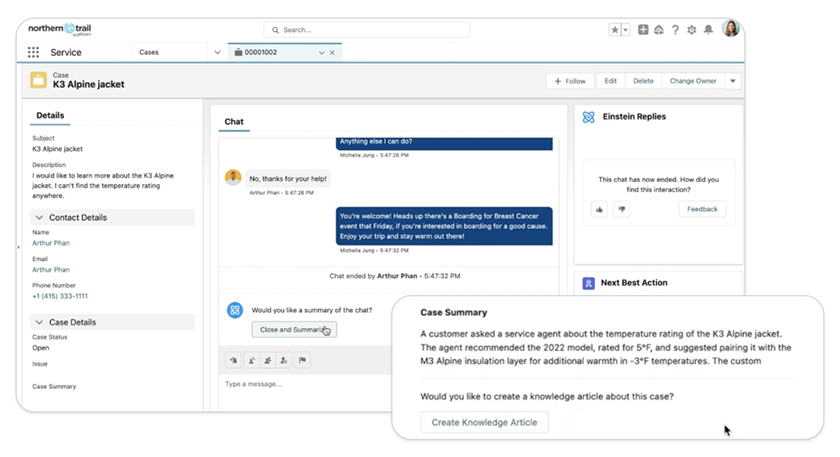Click the Close and Summarize button
The width and height of the screenshot is (840, 457).
pos(293,329)
